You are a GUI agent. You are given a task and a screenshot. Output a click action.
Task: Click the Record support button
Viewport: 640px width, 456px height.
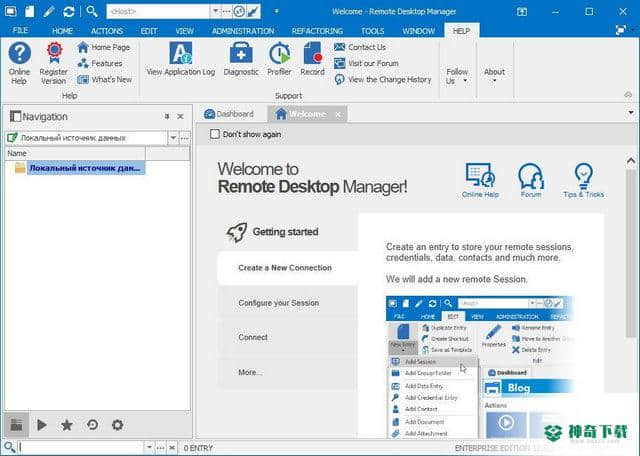[x=312, y=59]
